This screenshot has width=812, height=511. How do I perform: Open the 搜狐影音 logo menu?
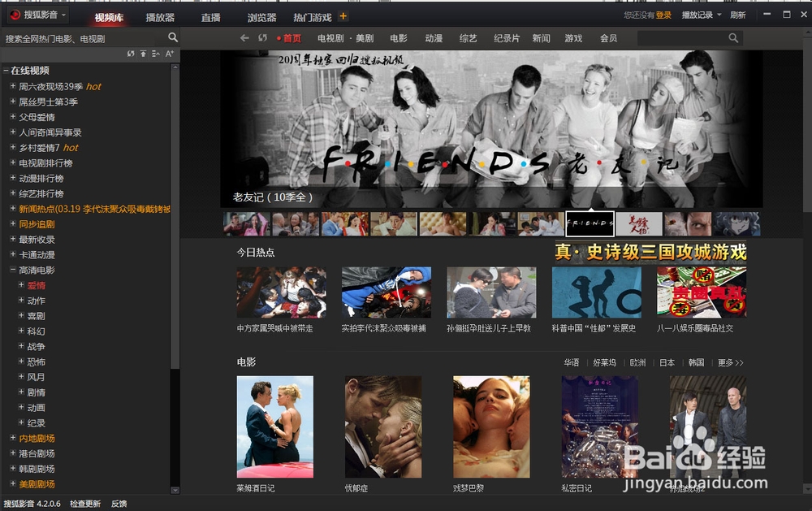(x=38, y=15)
